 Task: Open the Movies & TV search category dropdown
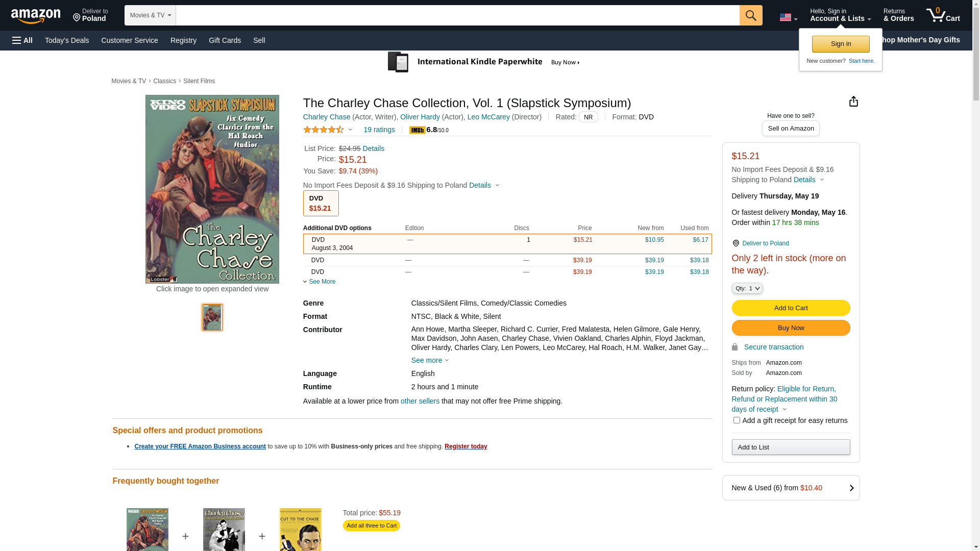pos(150,15)
